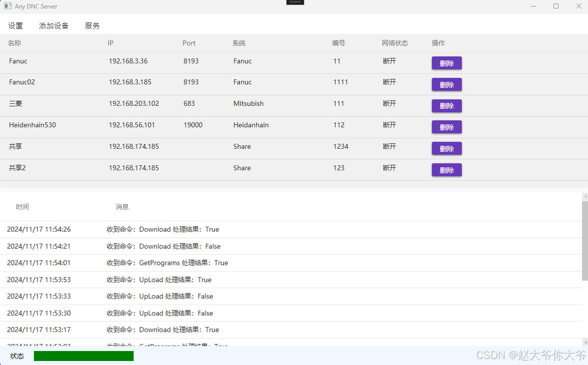The width and height of the screenshot is (588, 365).
Task: Click the Heidanhain system cell
Action: click(x=251, y=125)
